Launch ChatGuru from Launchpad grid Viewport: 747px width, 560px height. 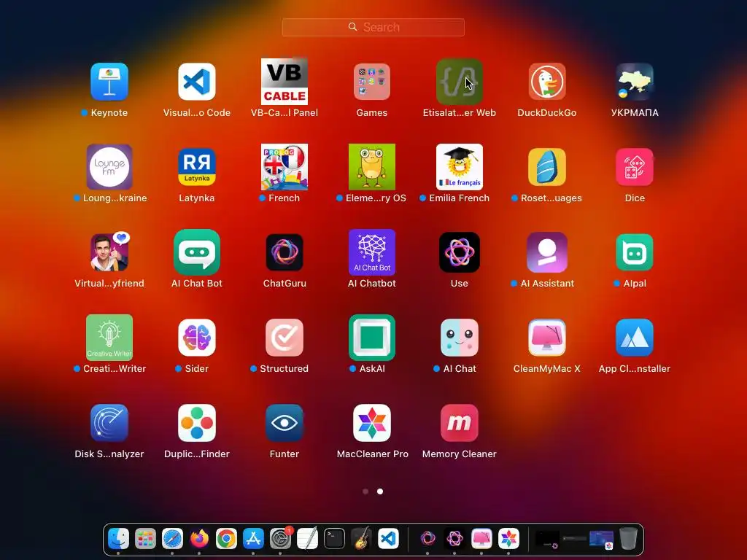285,252
